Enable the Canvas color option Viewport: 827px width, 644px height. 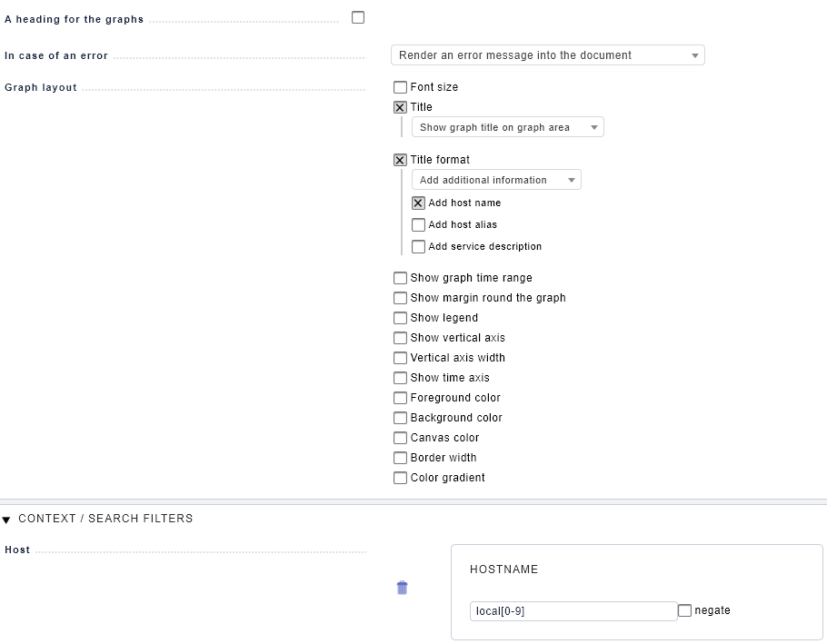coord(400,438)
